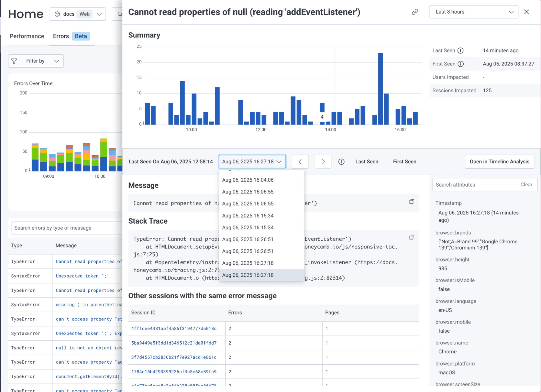Copy the Stack Trace via copy icon

pos(411,237)
